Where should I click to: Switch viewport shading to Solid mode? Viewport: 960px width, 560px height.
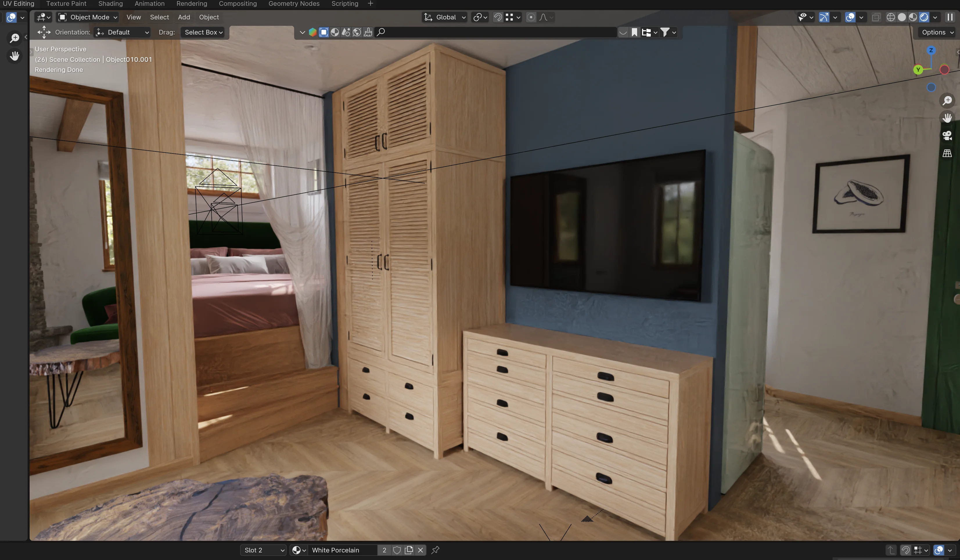click(902, 17)
